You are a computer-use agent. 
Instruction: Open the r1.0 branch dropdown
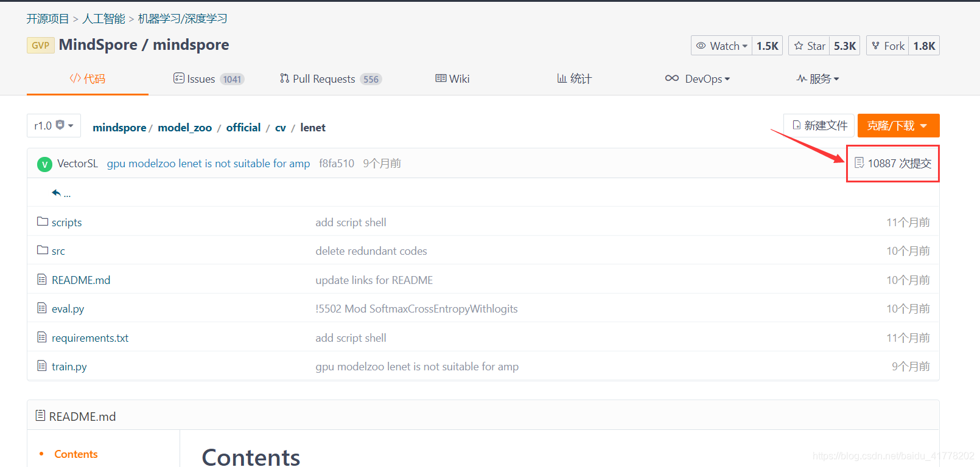point(54,126)
